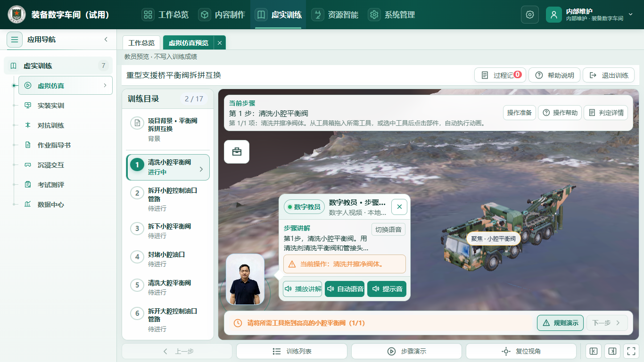Click the settings gear icon in header
The width and height of the screenshot is (644, 362).
tap(530, 15)
